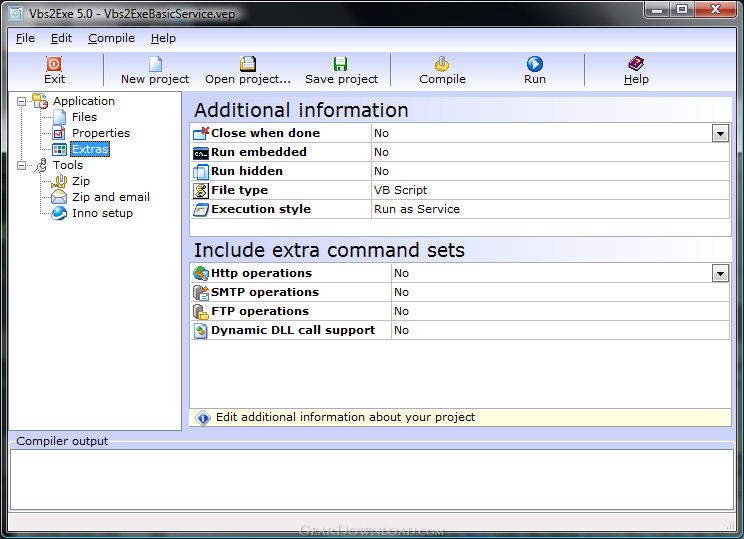Click the Properties checkmark icon in tree

(59, 133)
